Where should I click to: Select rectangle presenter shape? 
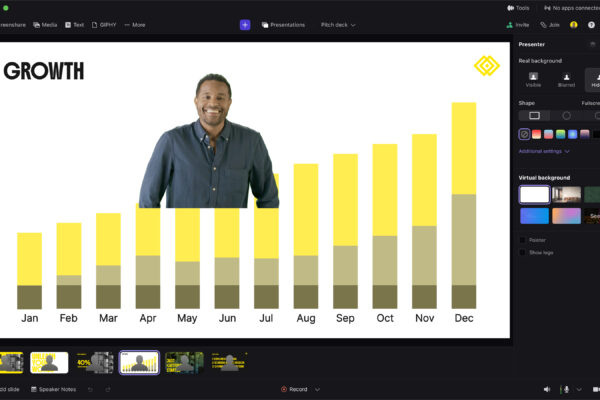click(x=534, y=116)
